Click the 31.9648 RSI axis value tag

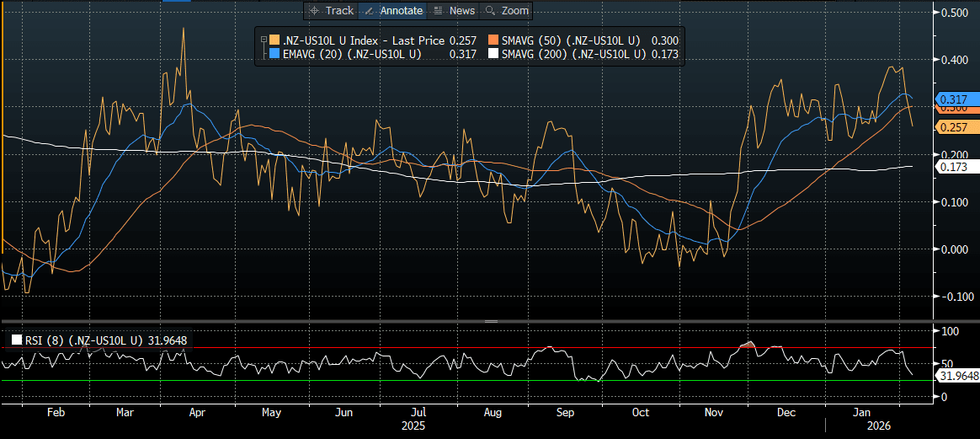tap(956, 376)
